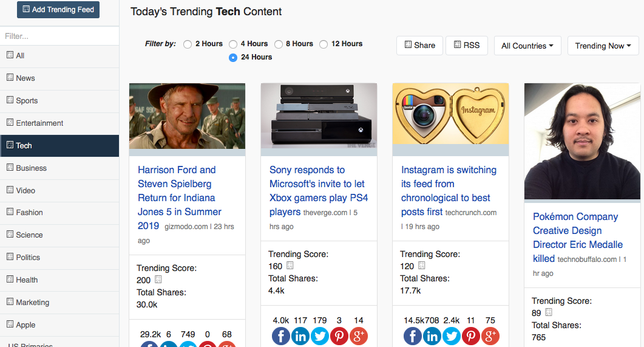Open the All category feed
This screenshot has height=347, width=644.
pyautogui.click(x=59, y=56)
